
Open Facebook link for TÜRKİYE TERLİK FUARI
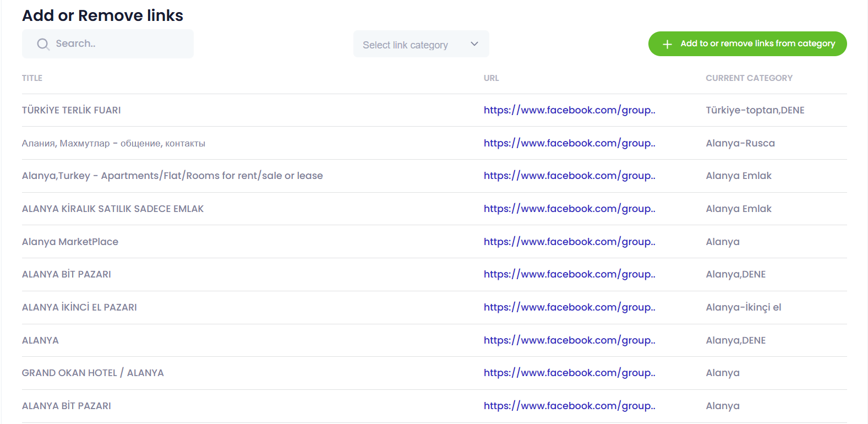click(569, 110)
